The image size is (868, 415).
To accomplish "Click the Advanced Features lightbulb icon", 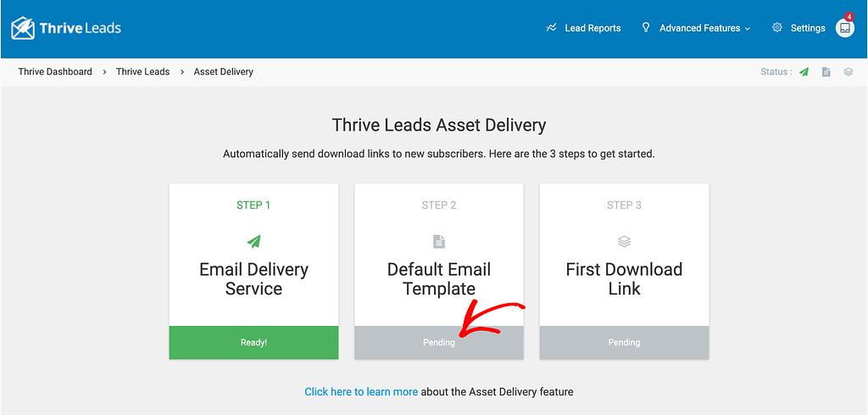I will point(645,27).
